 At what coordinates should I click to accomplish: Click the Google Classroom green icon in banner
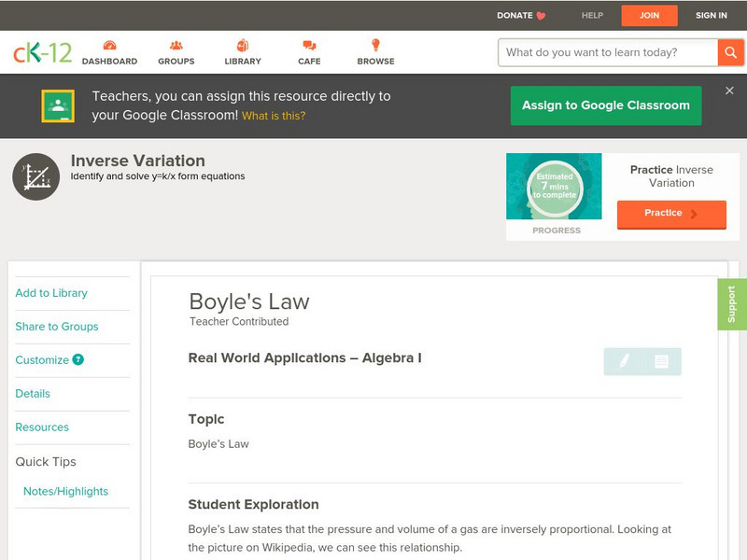59,105
